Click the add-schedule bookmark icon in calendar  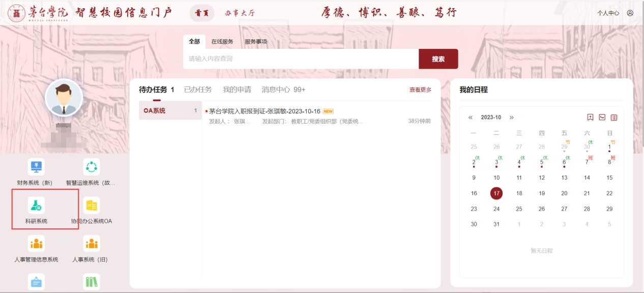click(590, 117)
